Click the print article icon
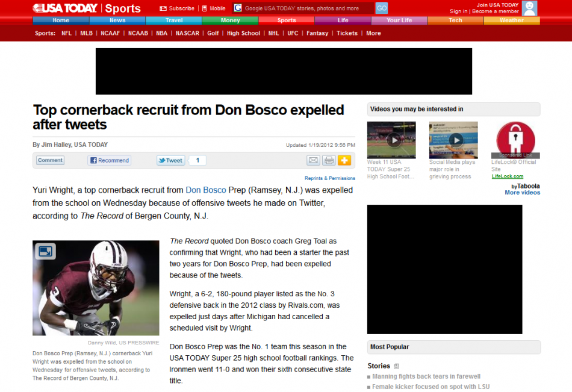Image resolution: width=572 pixels, height=392 pixels. 329,160
